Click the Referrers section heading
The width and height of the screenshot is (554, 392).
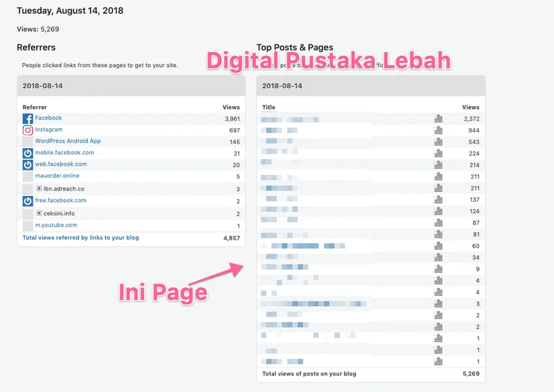tap(36, 47)
